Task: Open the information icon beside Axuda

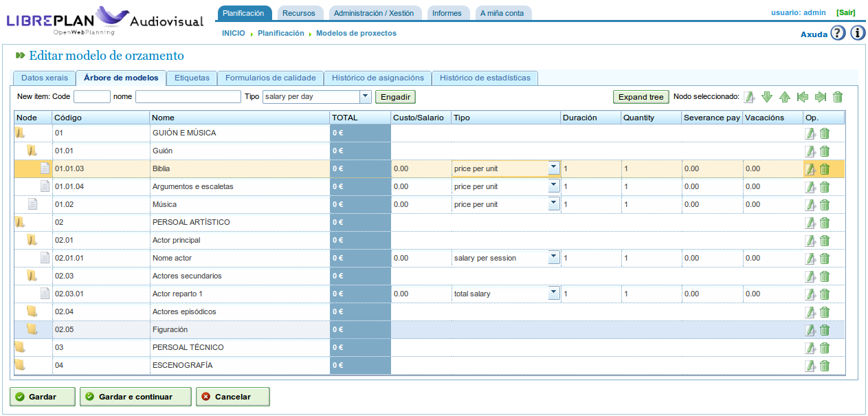Action: point(858,33)
